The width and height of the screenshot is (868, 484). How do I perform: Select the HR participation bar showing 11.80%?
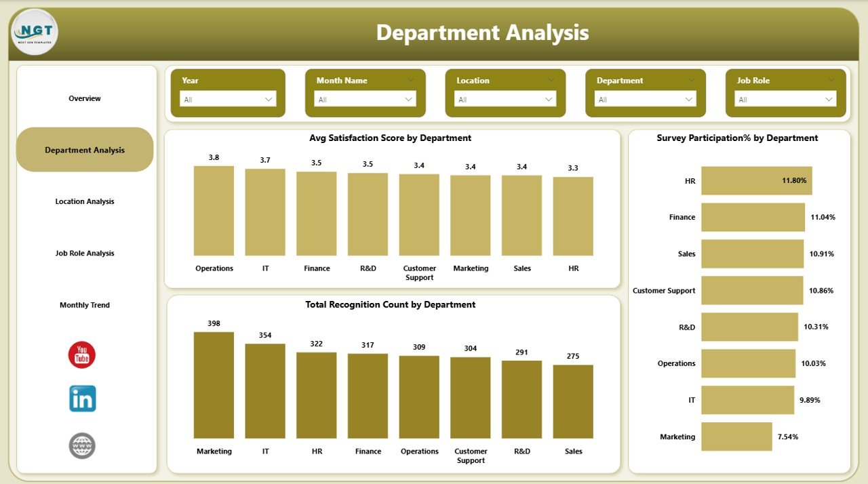tap(756, 181)
